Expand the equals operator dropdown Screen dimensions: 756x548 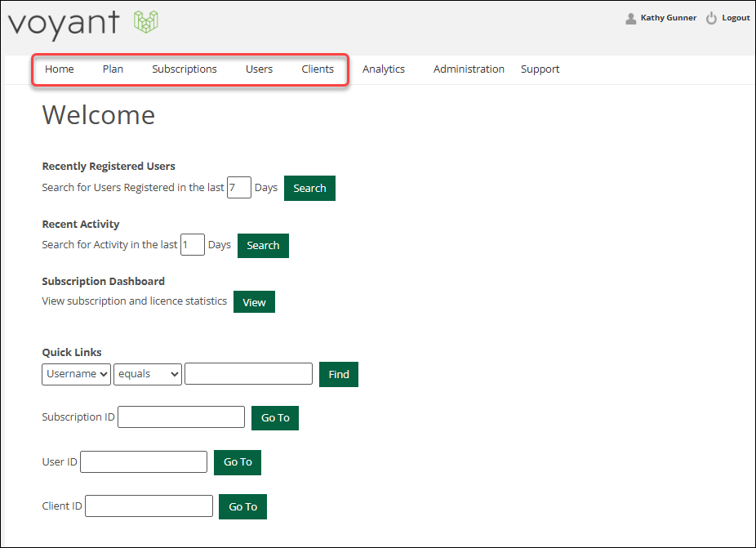pos(148,374)
